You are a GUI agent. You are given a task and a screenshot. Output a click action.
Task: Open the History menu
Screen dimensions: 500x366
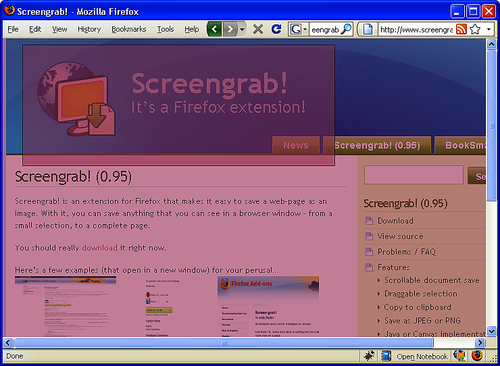click(x=89, y=29)
